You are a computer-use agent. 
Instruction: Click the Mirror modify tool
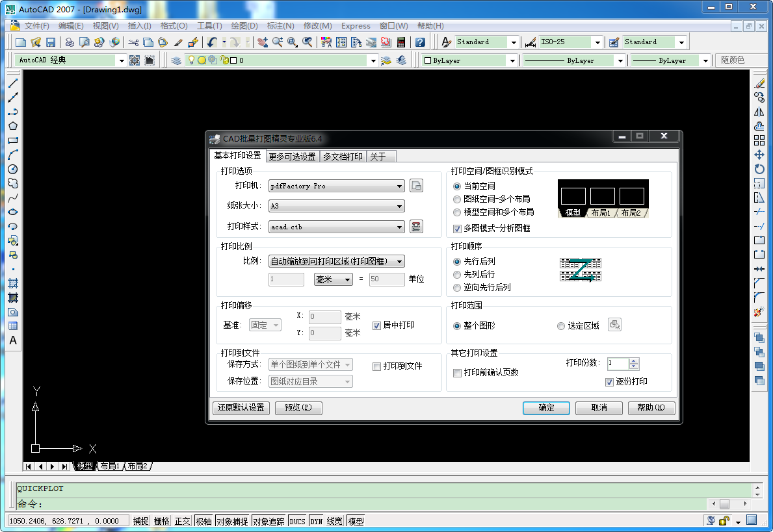[759, 112]
